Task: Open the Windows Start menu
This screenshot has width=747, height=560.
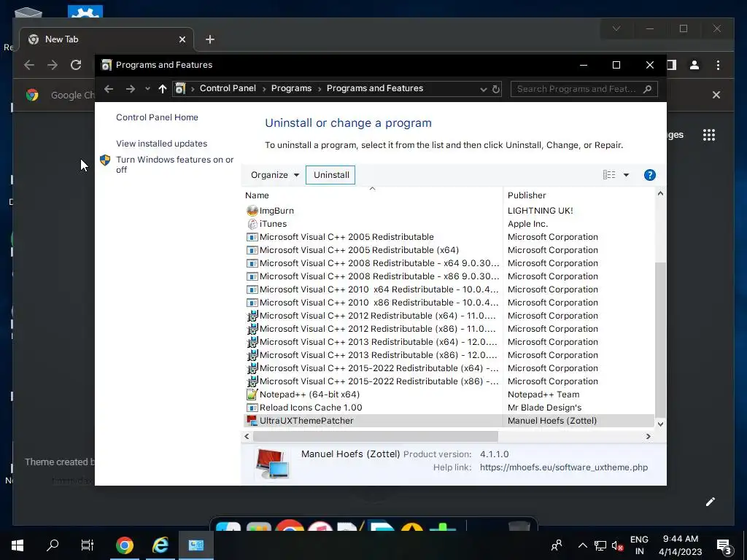Action: tap(18, 545)
